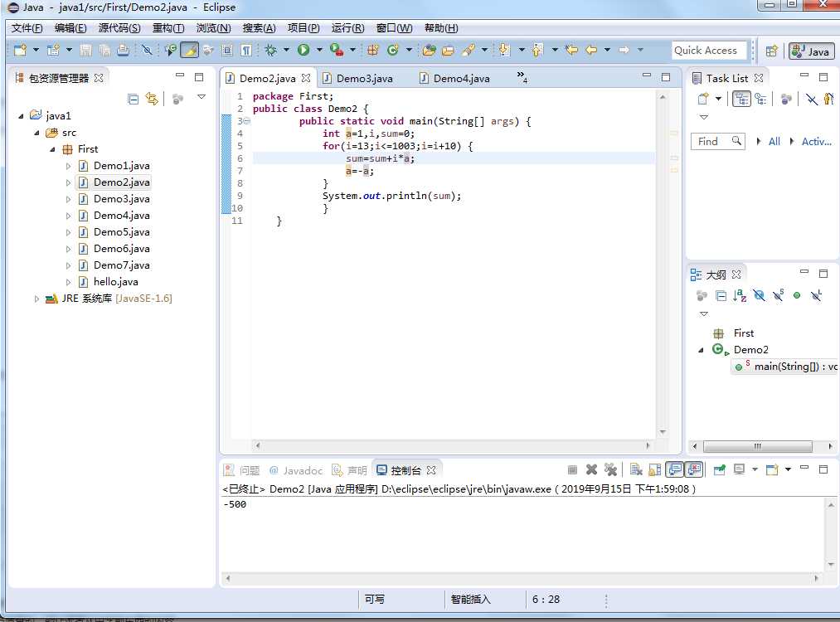The height and width of the screenshot is (622, 840).
Task: Clear the console output icon
Action: [x=636, y=470]
